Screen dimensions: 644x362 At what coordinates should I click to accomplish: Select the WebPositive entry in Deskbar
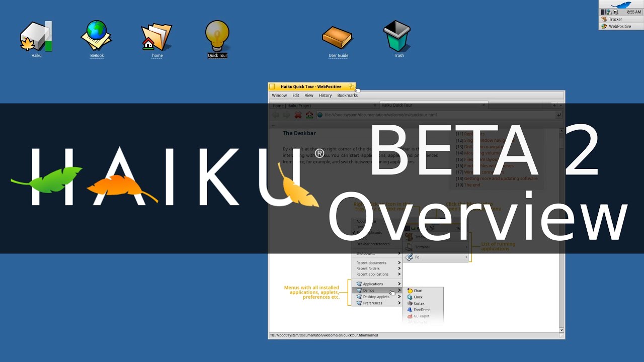621,26
